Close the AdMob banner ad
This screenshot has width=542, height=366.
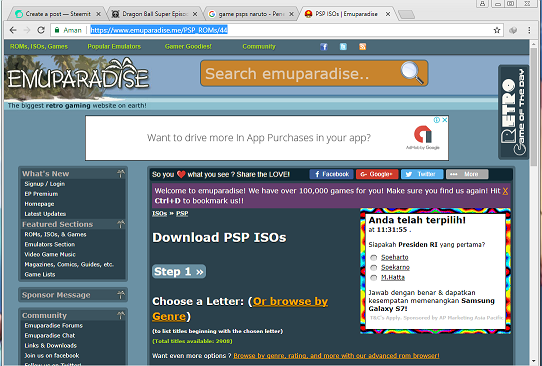pyautogui.click(x=445, y=120)
